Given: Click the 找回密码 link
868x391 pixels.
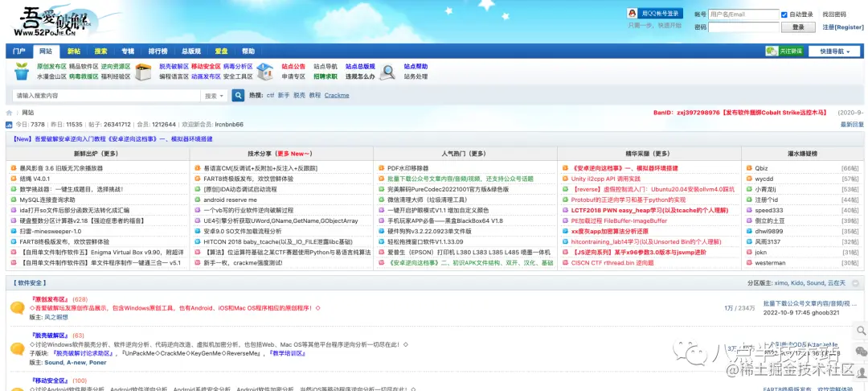Looking at the screenshot, I should pyautogui.click(x=834, y=14).
